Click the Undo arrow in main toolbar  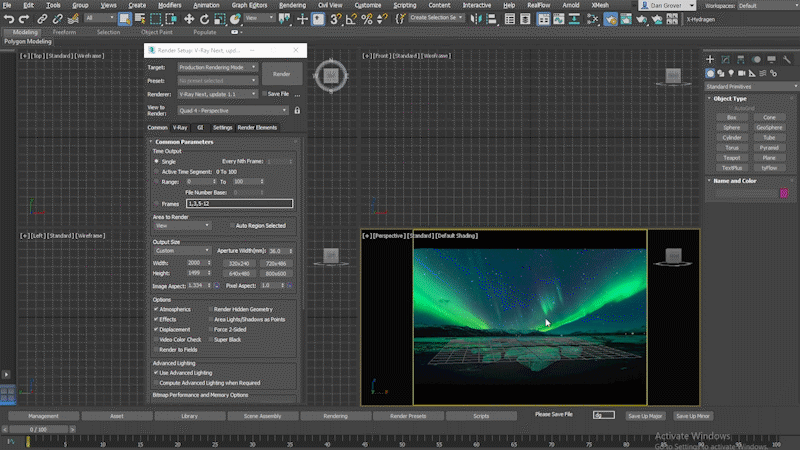point(9,18)
